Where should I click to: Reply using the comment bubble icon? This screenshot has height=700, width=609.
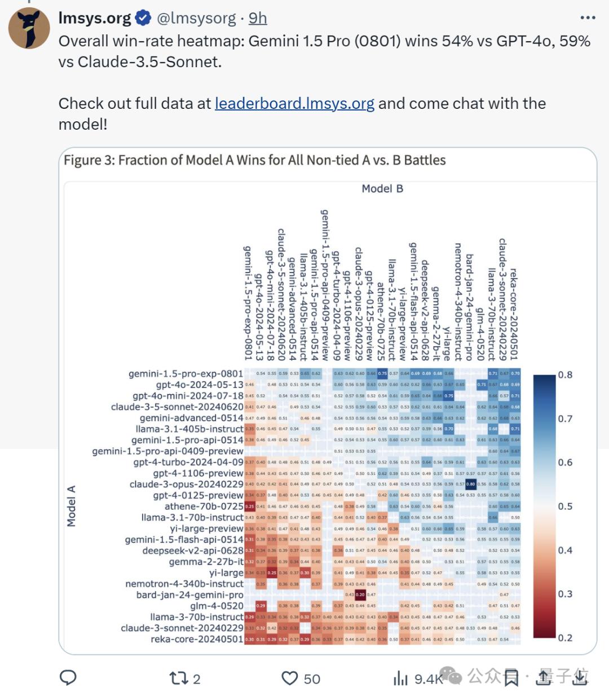pyautogui.click(x=68, y=677)
